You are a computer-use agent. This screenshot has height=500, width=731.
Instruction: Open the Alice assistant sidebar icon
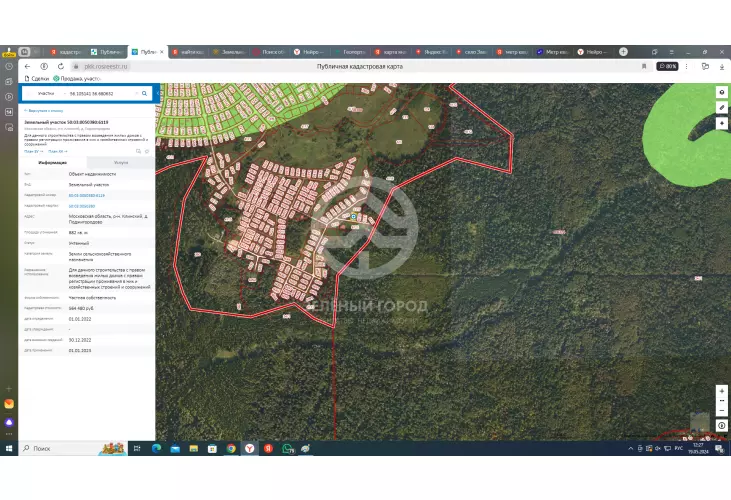pos(9,422)
